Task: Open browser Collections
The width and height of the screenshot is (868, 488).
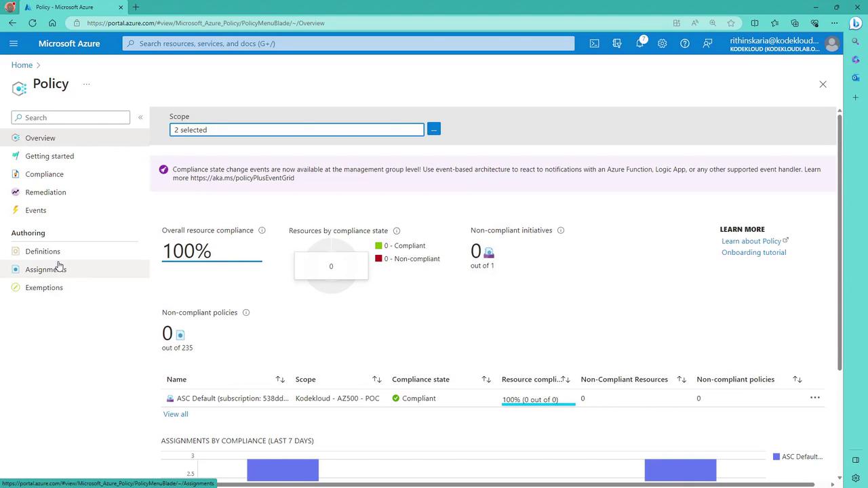Action: click(795, 23)
